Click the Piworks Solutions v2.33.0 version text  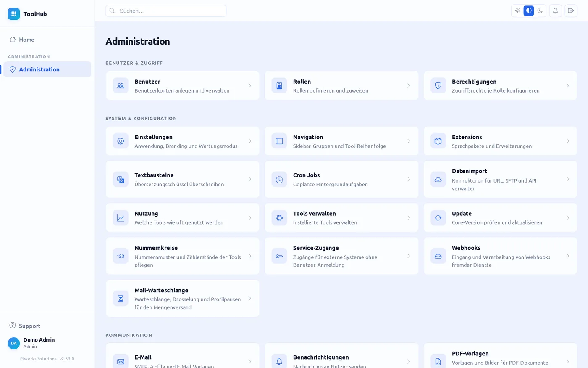coord(47,359)
